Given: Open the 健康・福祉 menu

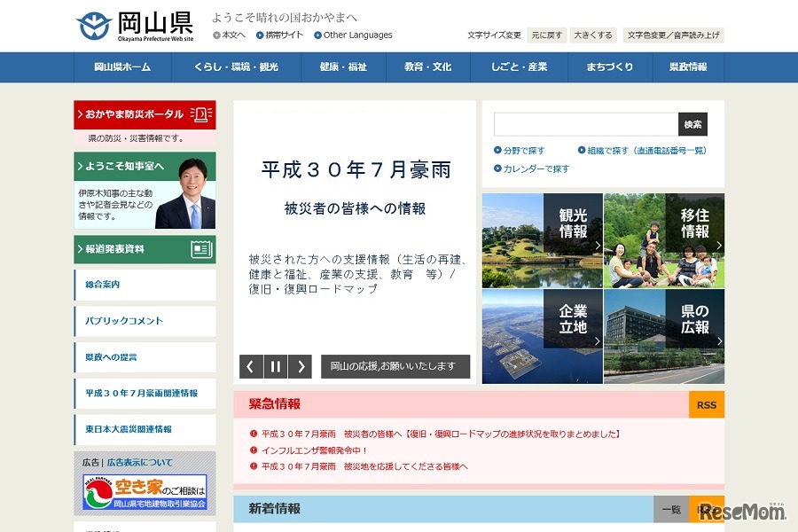Looking at the screenshot, I should coord(343,66).
